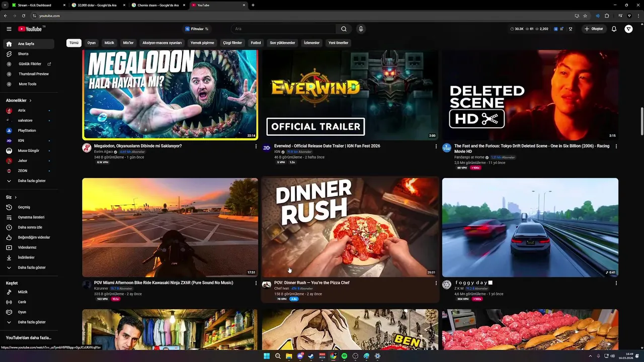This screenshot has width=644, height=362.
Task: Expand more subscriptions with Daha fazla göster
Action: 28,181
